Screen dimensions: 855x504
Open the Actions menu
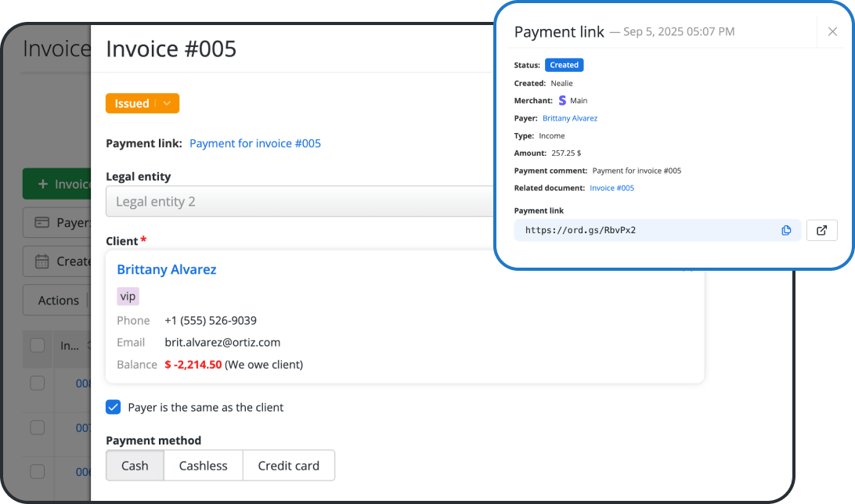[x=58, y=300]
